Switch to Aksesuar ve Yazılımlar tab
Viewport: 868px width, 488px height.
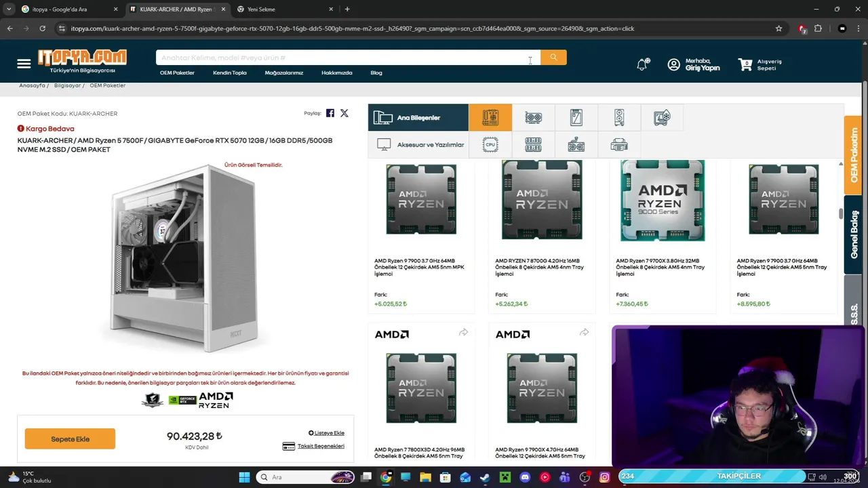point(418,144)
